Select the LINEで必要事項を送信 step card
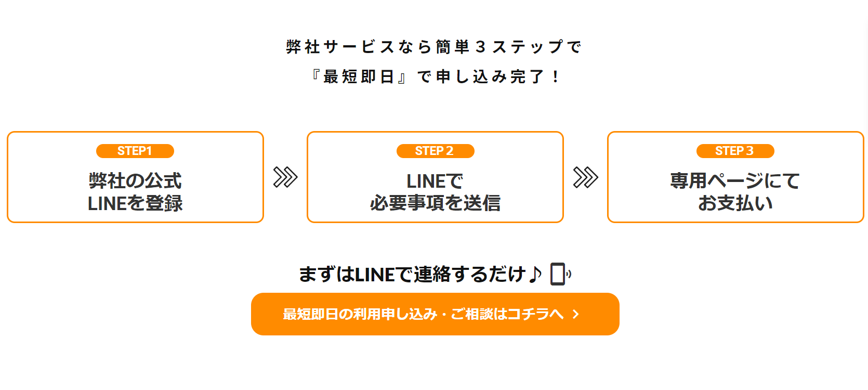This screenshot has width=868, height=390. click(x=435, y=177)
